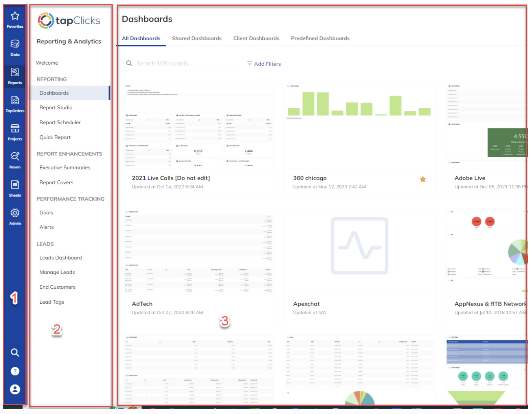Focus the Search 108 records field

[183, 63]
